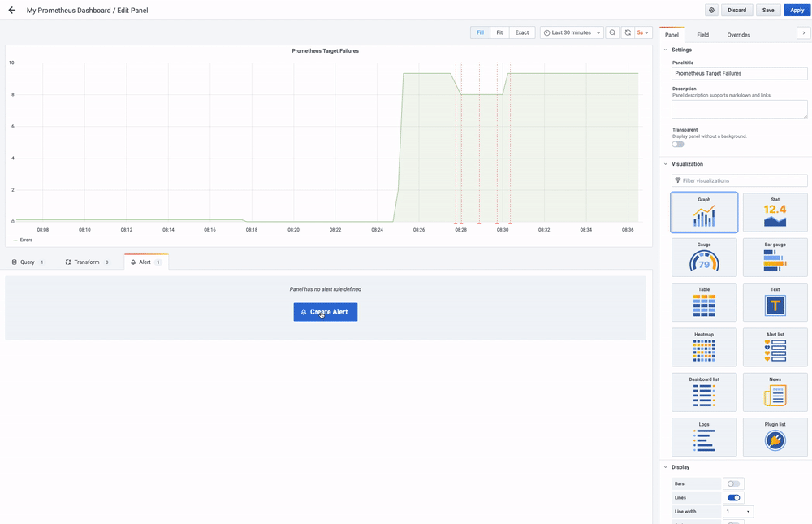The height and width of the screenshot is (524, 812).
Task: Open dashboard settings gear icon
Action: tap(711, 10)
